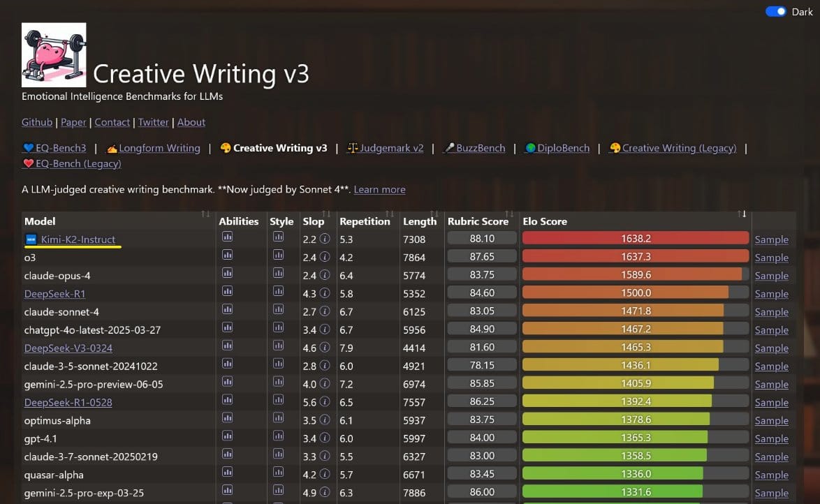
Task: Open the Github link
Action: tap(36, 122)
